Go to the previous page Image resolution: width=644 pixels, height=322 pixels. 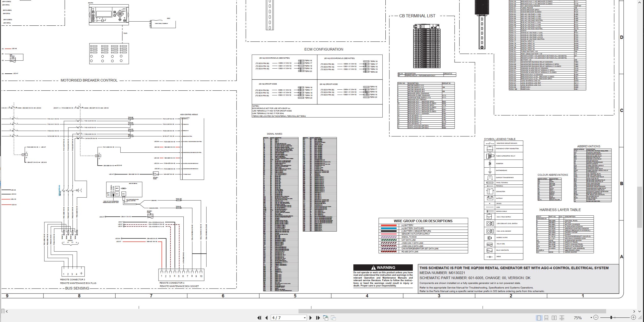pos(266,318)
